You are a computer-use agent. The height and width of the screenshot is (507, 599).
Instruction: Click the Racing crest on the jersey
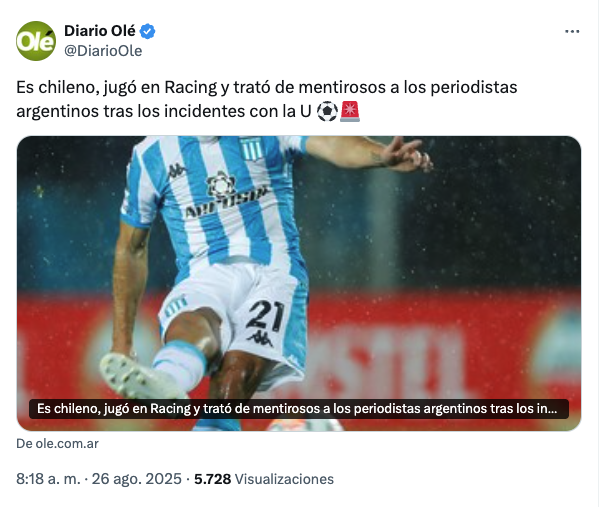251,149
